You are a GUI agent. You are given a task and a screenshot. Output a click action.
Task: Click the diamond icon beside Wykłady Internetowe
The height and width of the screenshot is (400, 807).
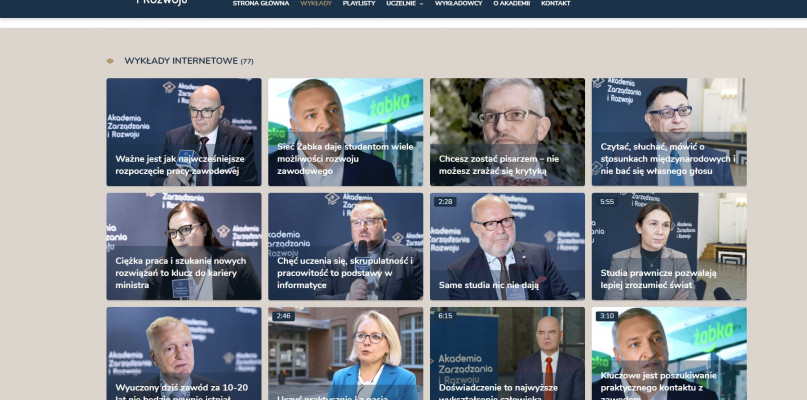tap(110, 61)
